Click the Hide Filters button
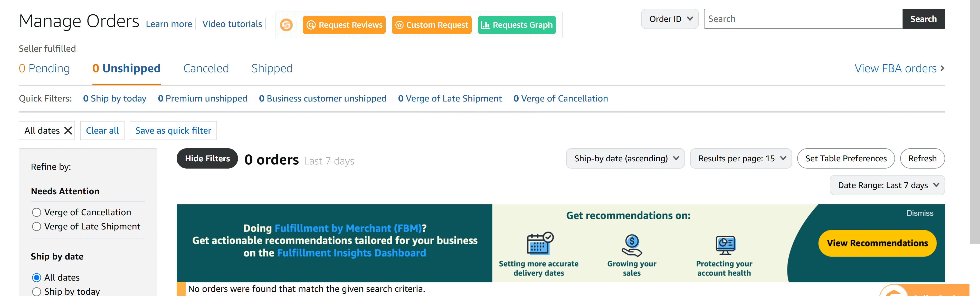The width and height of the screenshot is (980, 296). click(x=207, y=159)
